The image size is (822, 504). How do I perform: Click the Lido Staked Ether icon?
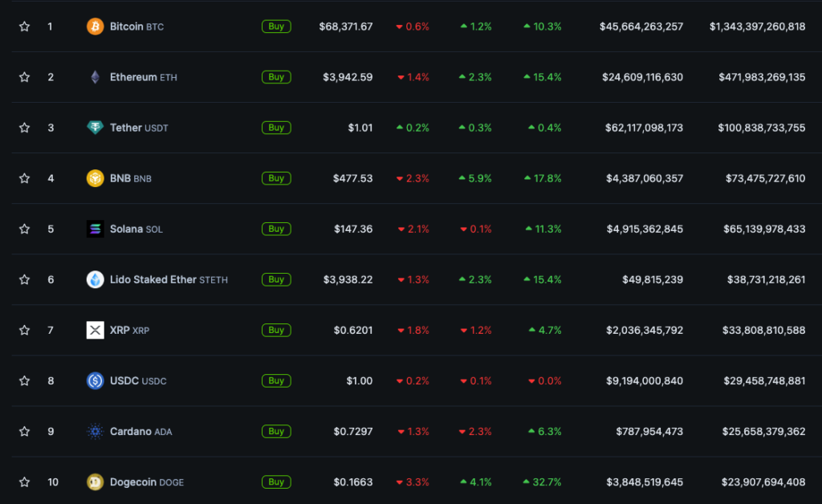point(95,279)
